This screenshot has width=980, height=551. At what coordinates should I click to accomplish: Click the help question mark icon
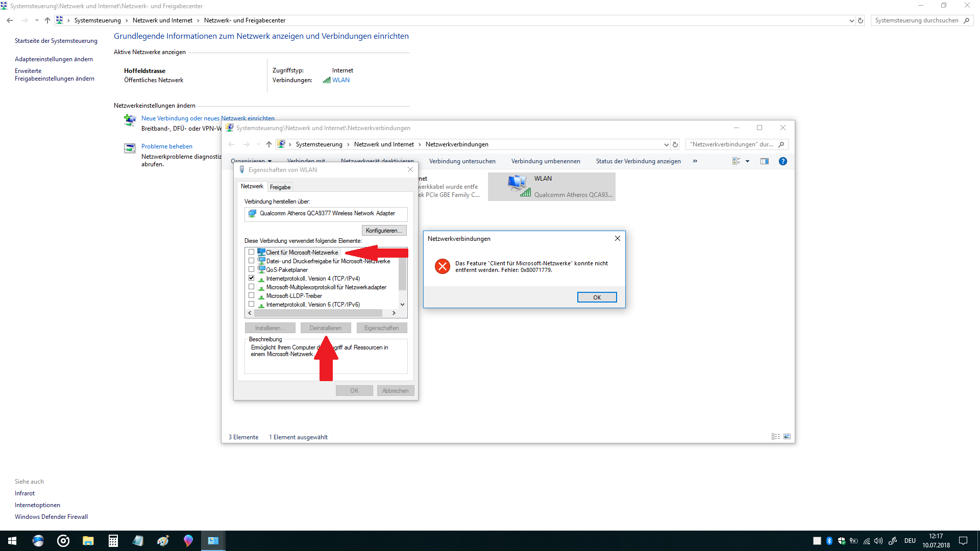782,161
